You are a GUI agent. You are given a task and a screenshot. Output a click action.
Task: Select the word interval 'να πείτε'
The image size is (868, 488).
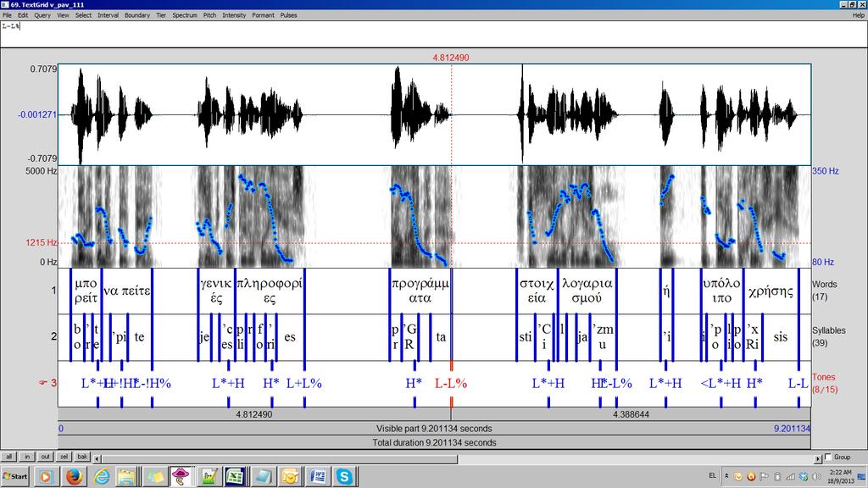tap(127, 291)
